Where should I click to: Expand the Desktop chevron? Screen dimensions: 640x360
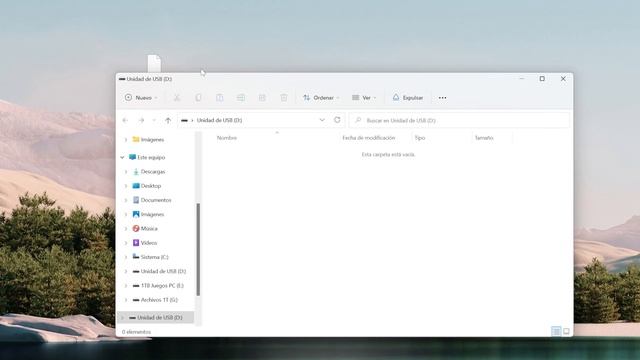coord(126,186)
